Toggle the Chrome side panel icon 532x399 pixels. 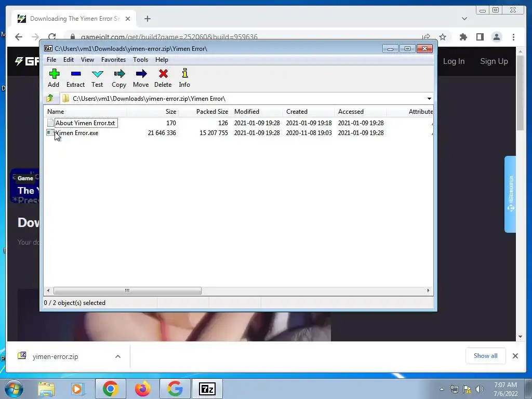click(480, 37)
